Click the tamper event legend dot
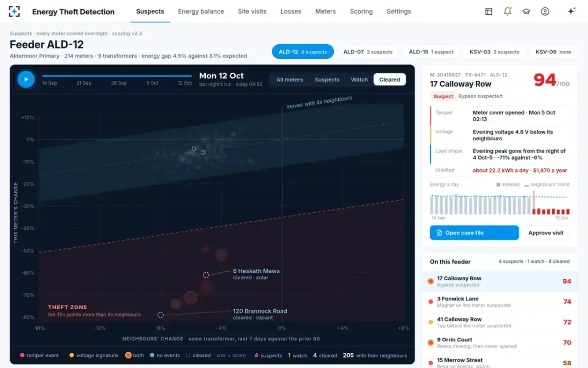The width and height of the screenshot is (588, 368). click(22, 355)
